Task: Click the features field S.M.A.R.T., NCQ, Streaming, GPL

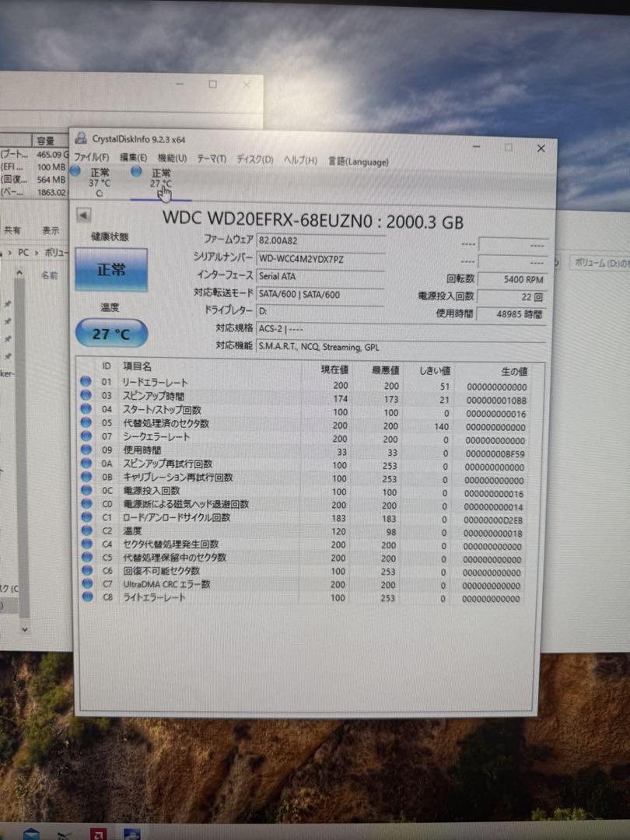Action: 401,347
